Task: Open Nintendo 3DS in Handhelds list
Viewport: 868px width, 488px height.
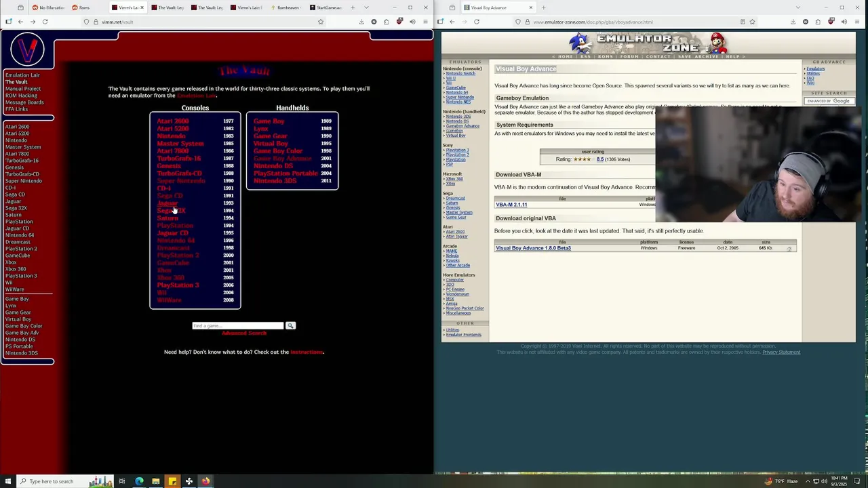Action: point(275,181)
